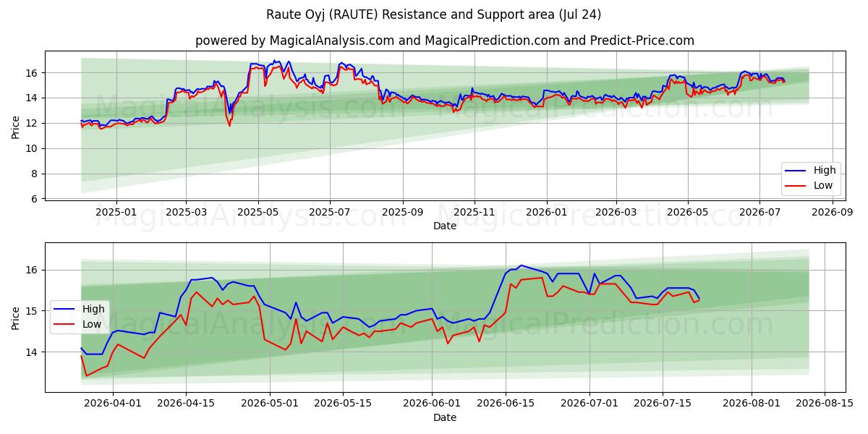Screen dimensions: 868x434
Task: Click the '2026-05-01' x-axis label in the lower chart
Action: click(x=270, y=404)
